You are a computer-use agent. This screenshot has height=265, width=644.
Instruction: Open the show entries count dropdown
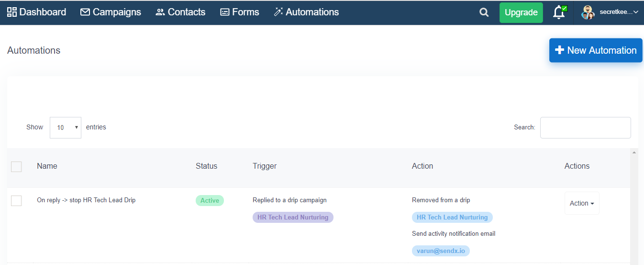(x=66, y=127)
